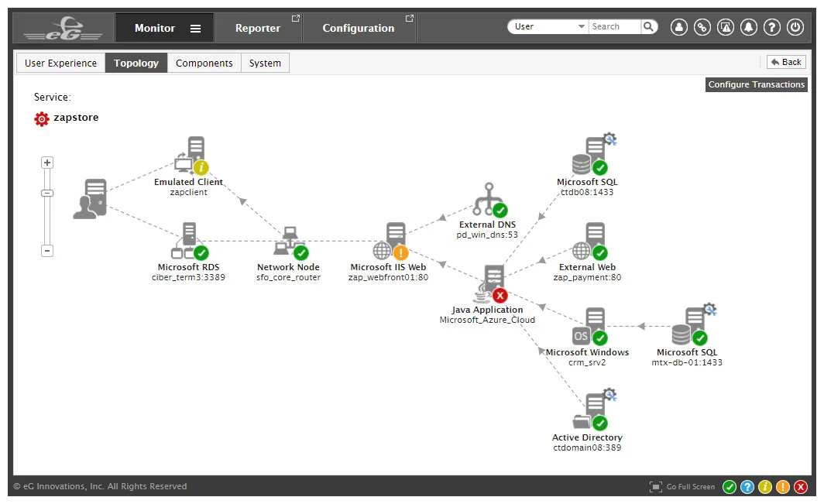824x504 pixels.
Task: Click the crm_srv2 label
Action: [x=587, y=362]
